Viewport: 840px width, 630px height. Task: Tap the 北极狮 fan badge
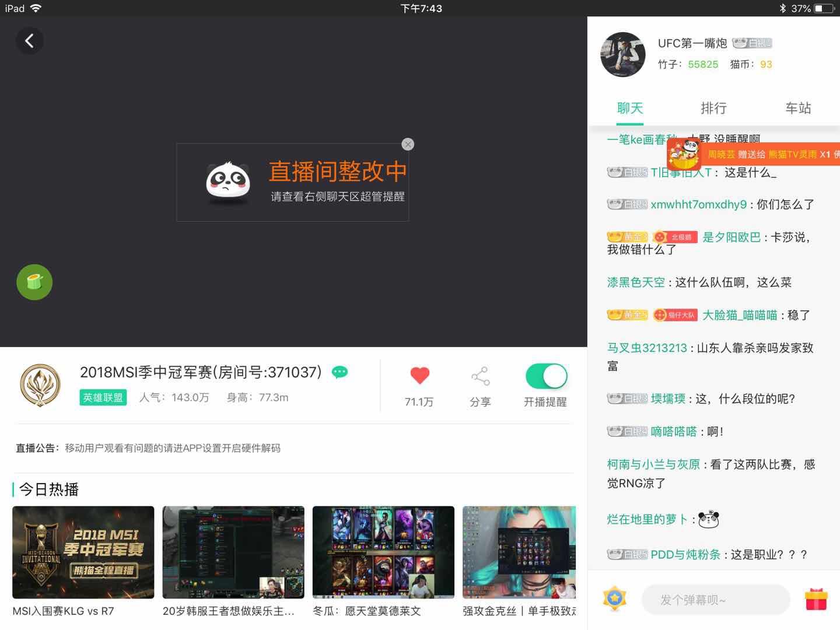pyautogui.click(x=675, y=237)
